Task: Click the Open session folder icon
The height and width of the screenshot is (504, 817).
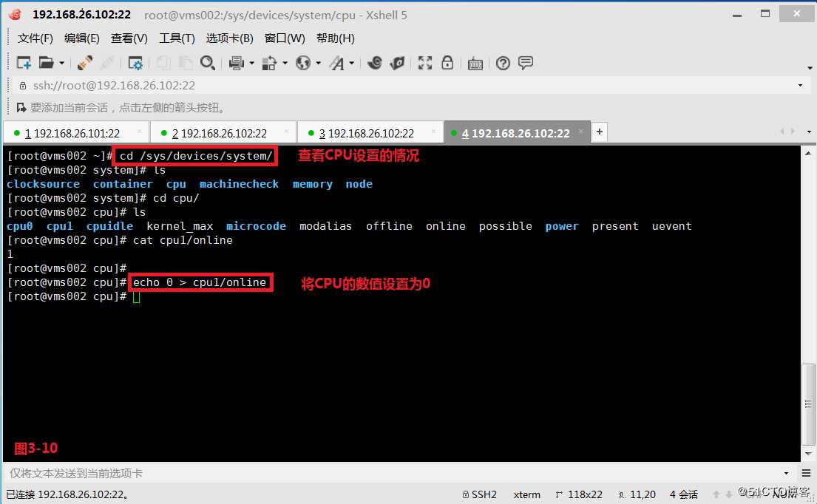Action: (x=47, y=63)
